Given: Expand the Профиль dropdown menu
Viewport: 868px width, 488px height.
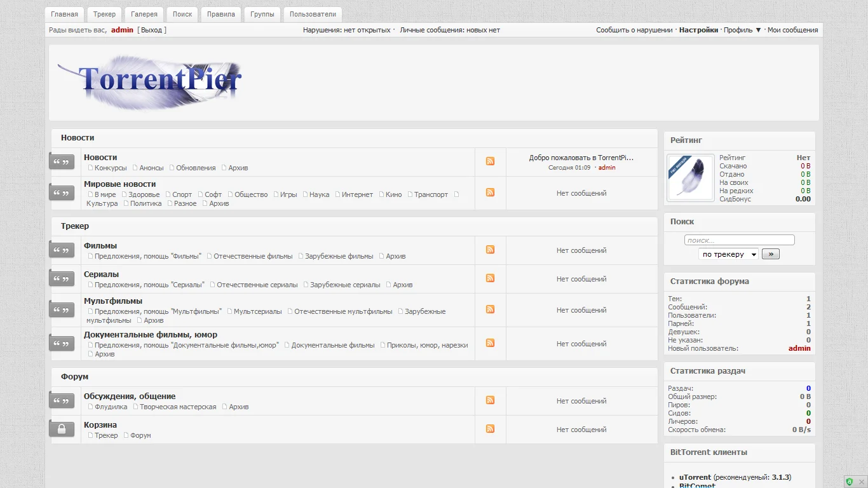Looking at the screenshot, I should click(x=742, y=30).
